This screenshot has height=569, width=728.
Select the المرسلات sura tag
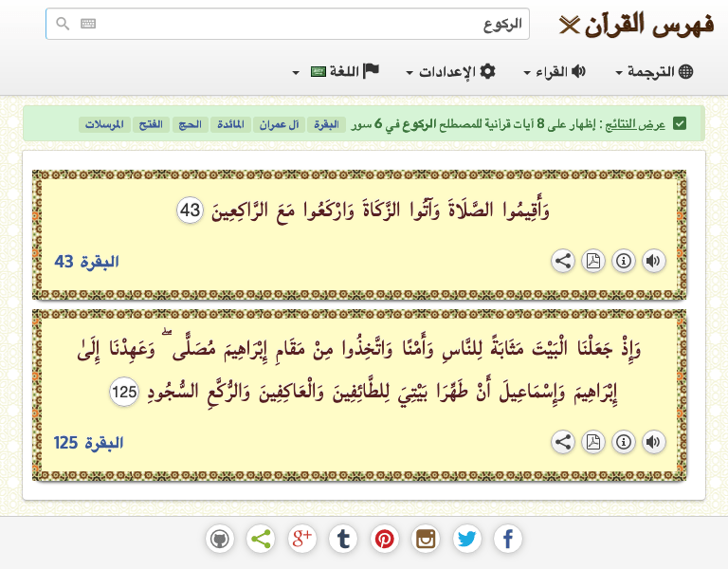(x=104, y=124)
